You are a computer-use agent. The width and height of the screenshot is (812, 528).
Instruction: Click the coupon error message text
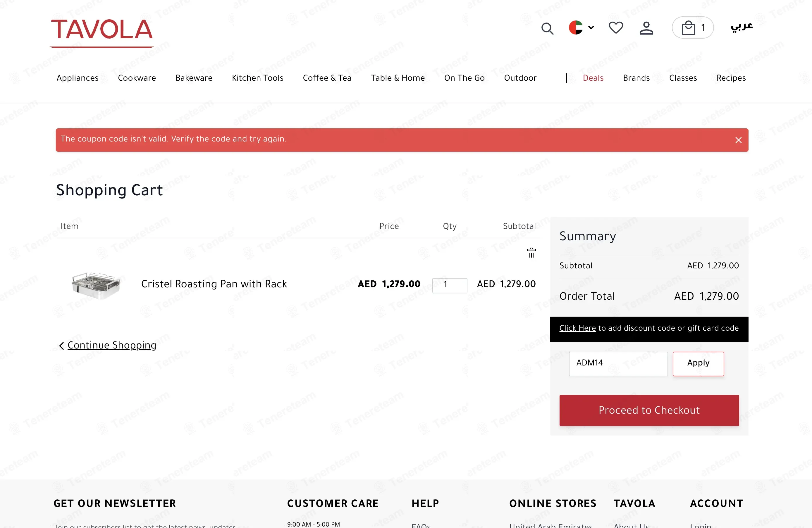173,139
